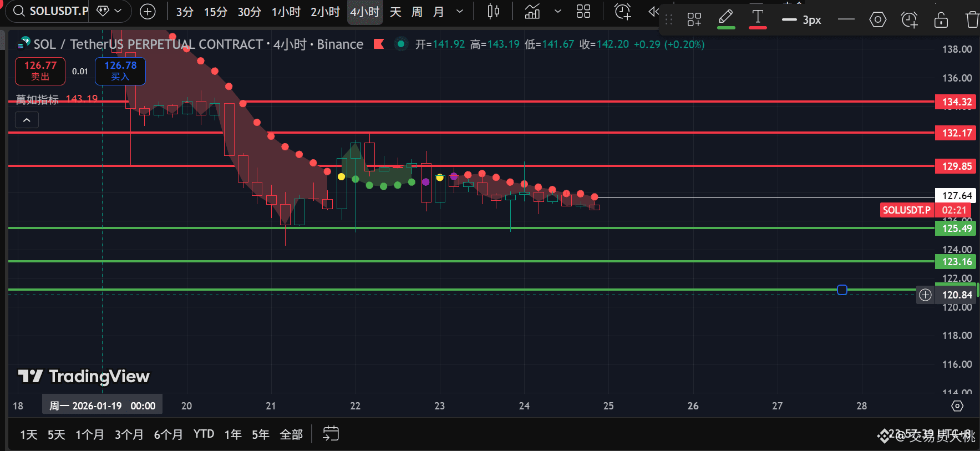Open drawing templates in the floating toolbar
This screenshot has height=451, width=980.
point(694,20)
